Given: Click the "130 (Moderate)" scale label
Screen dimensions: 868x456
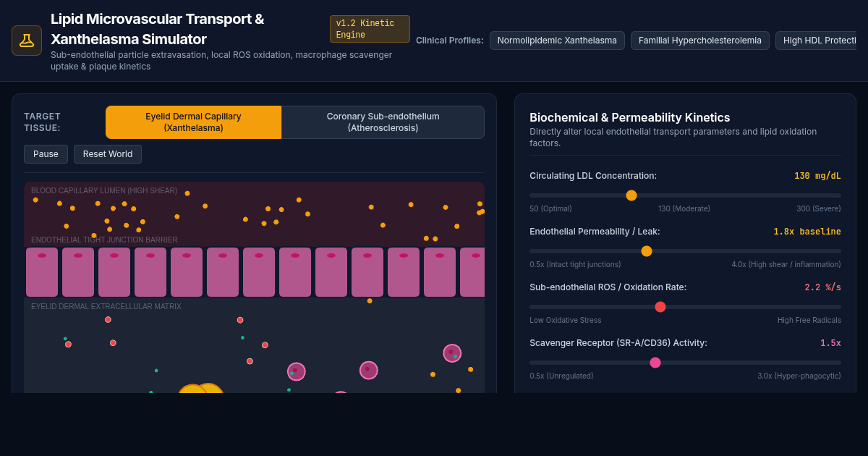Looking at the screenshot, I should point(684,208).
